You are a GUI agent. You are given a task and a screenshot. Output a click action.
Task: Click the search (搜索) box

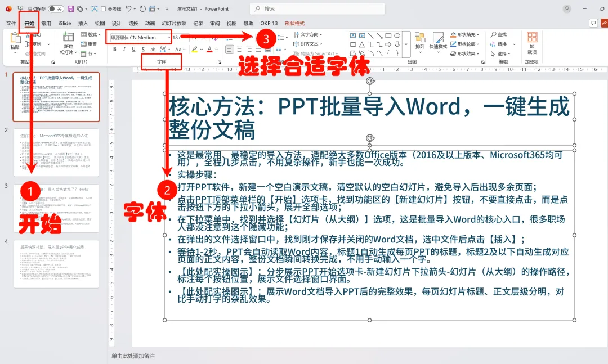(318, 8)
